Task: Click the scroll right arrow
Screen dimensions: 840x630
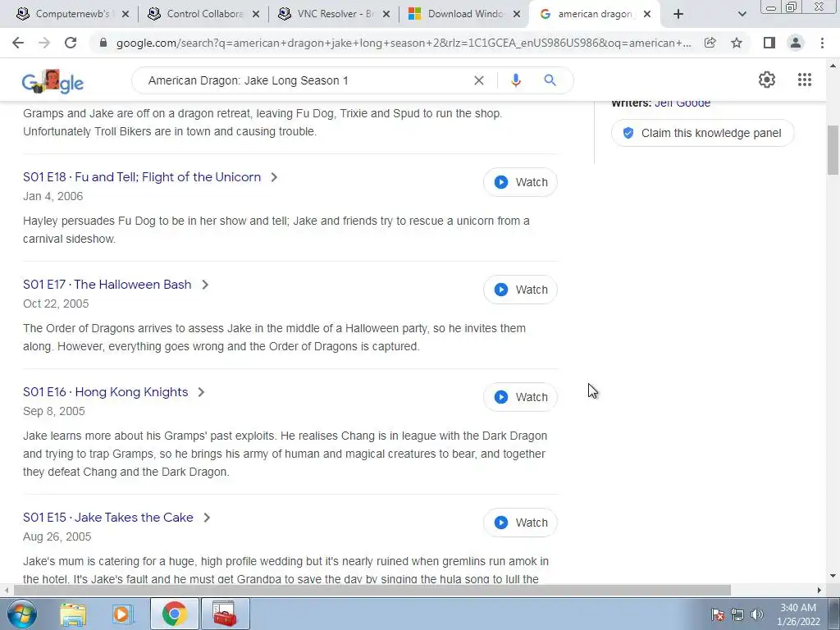Action: [x=819, y=590]
